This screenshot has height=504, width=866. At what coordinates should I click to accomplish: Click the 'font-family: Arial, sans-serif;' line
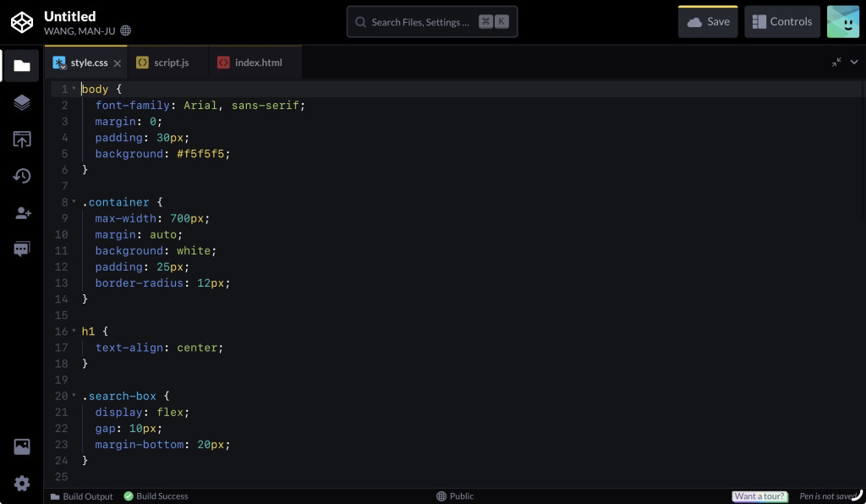pyautogui.click(x=200, y=105)
